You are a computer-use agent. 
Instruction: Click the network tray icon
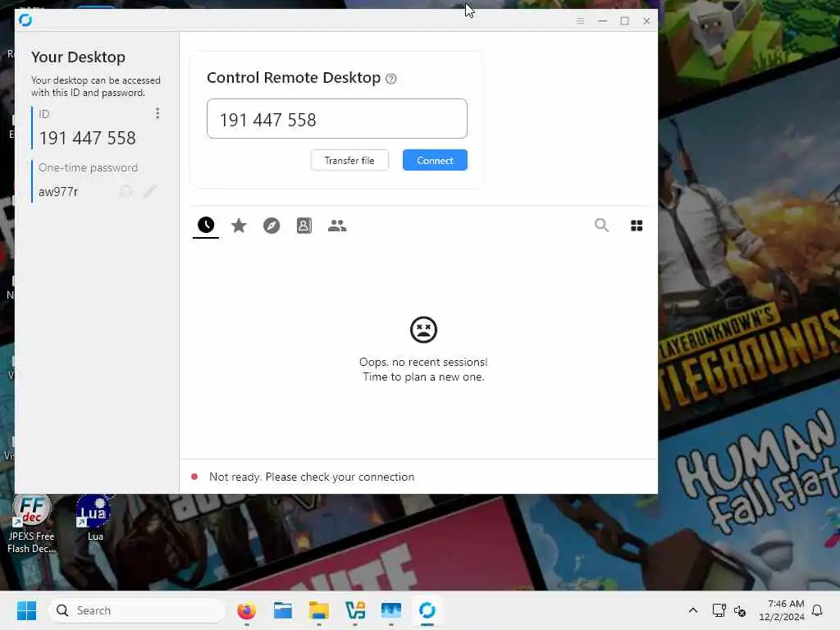(x=719, y=610)
